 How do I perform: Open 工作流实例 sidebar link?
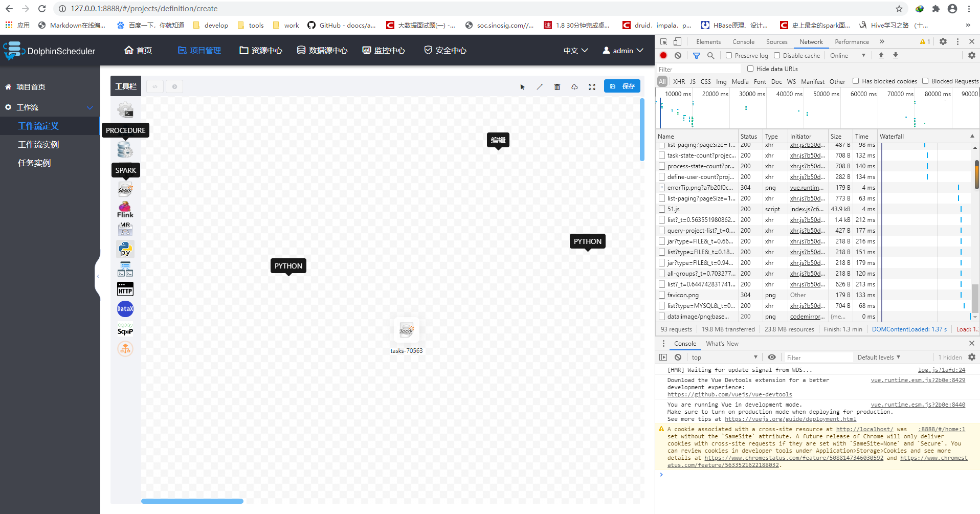(x=38, y=144)
